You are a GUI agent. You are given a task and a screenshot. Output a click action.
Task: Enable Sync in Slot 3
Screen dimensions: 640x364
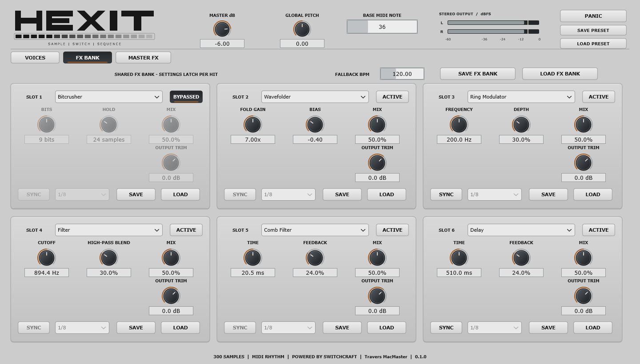[x=446, y=194]
